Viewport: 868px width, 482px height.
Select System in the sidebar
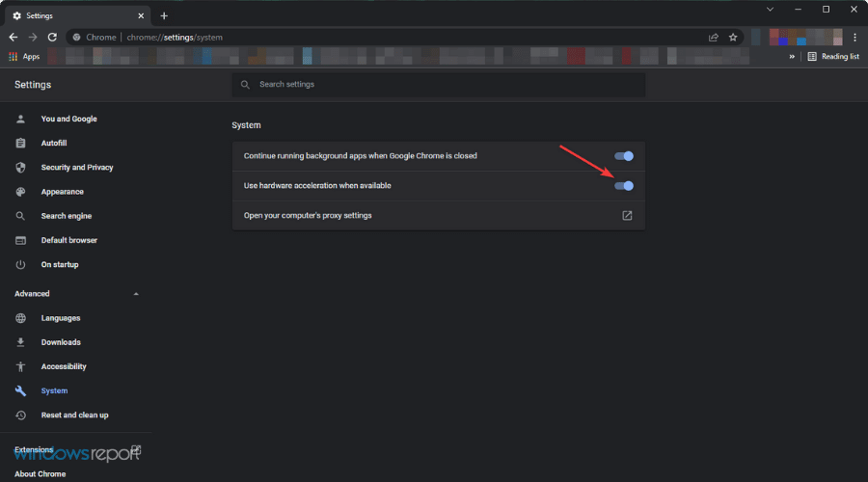54,391
